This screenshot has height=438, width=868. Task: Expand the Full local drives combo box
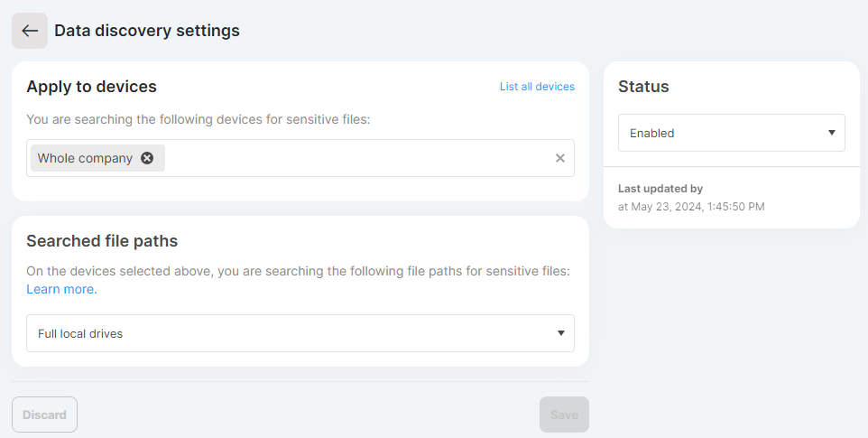pos(300,333)
